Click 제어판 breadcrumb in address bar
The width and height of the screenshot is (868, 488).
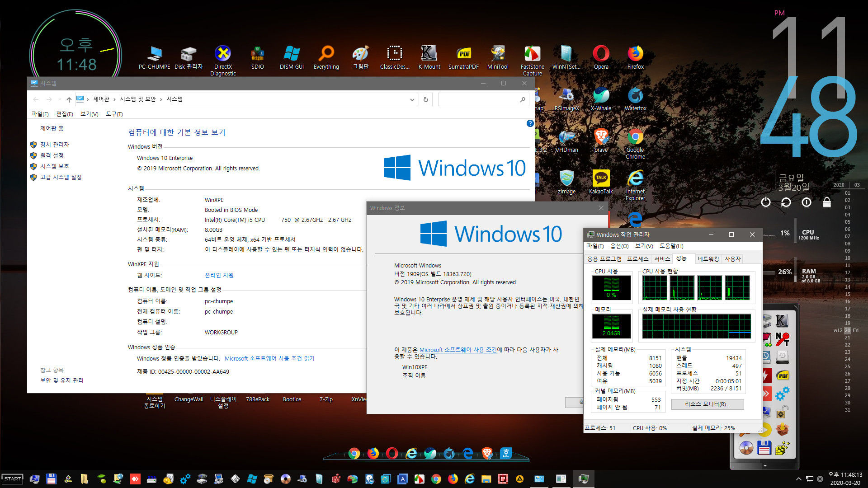click(x=101, y=99)
